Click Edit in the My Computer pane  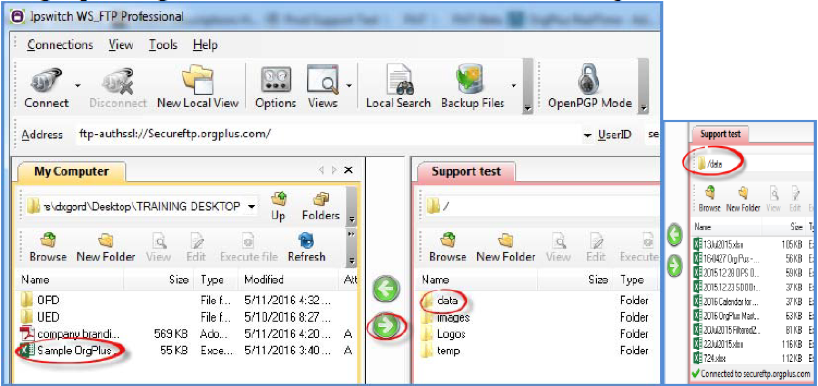pyautogui.click(x=196, y=247)
